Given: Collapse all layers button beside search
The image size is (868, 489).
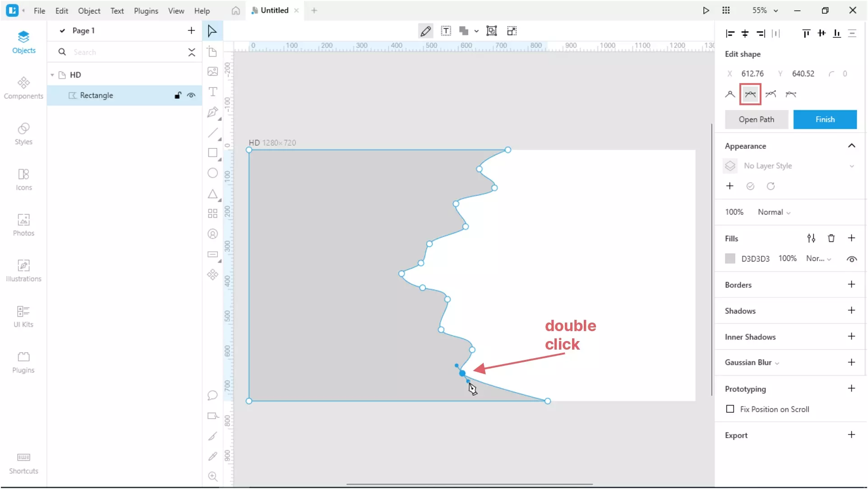Looking at the screenshot, I should [x=192, y=52].
